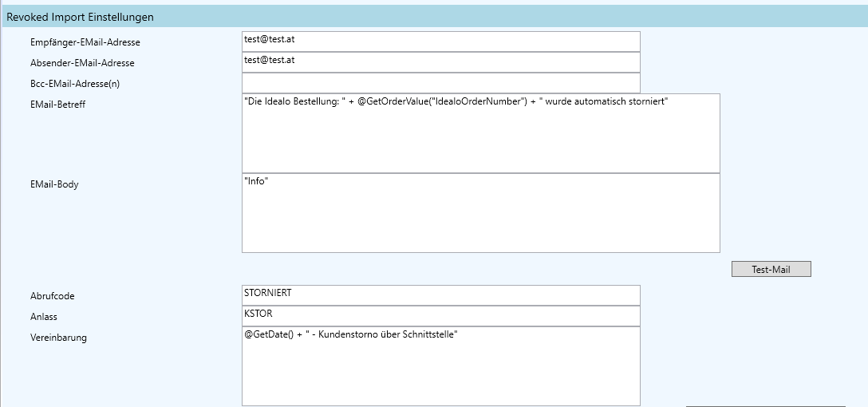Click the Abrufcode field containing STORNIERT

440,295
